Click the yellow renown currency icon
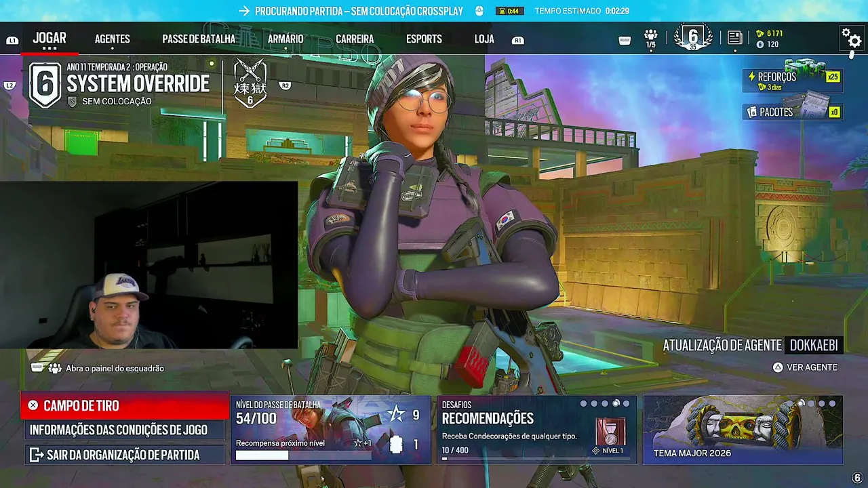The image size is (868, 488). [x=760, y=33]
